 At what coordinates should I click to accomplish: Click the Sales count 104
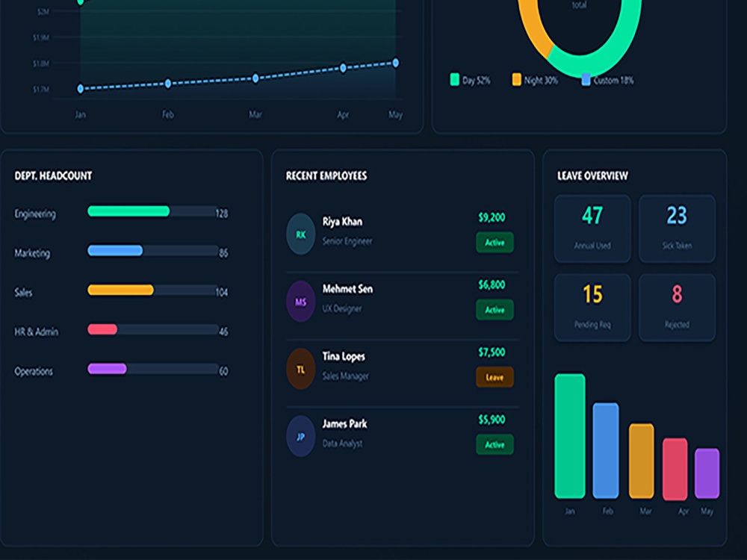(x=222, y=292)
